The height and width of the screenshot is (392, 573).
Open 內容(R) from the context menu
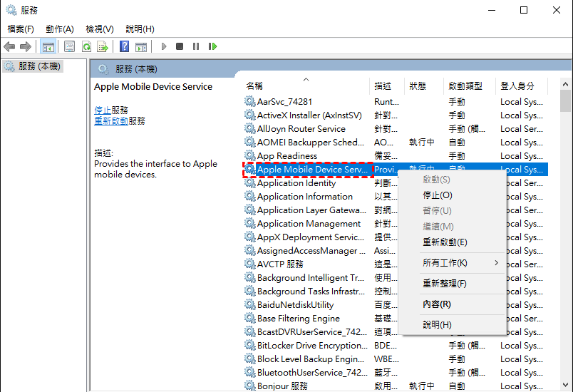(436, 304)
